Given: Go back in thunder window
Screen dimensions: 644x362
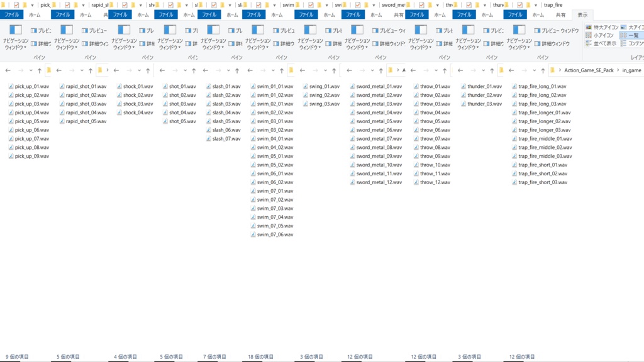Looking at the screenshot, I should (x=460, y=70).
